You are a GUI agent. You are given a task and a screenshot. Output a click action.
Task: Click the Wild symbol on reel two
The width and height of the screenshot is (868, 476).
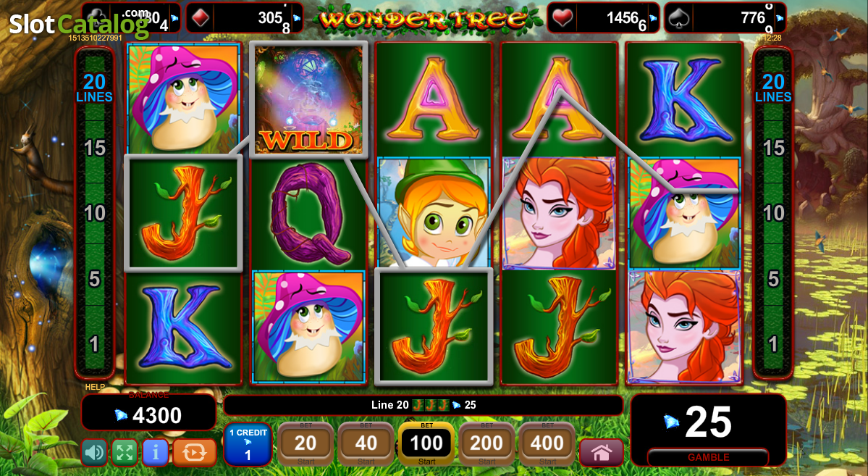click(x=309, y=99)
